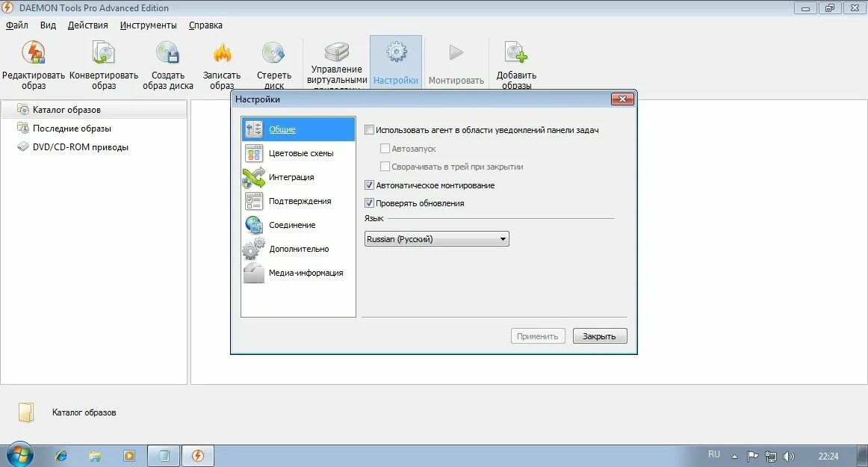Toggle 'Сворачивать в трей при закрытии' checkbox
This screenshot has height=467, width=868.
[385, 166]
